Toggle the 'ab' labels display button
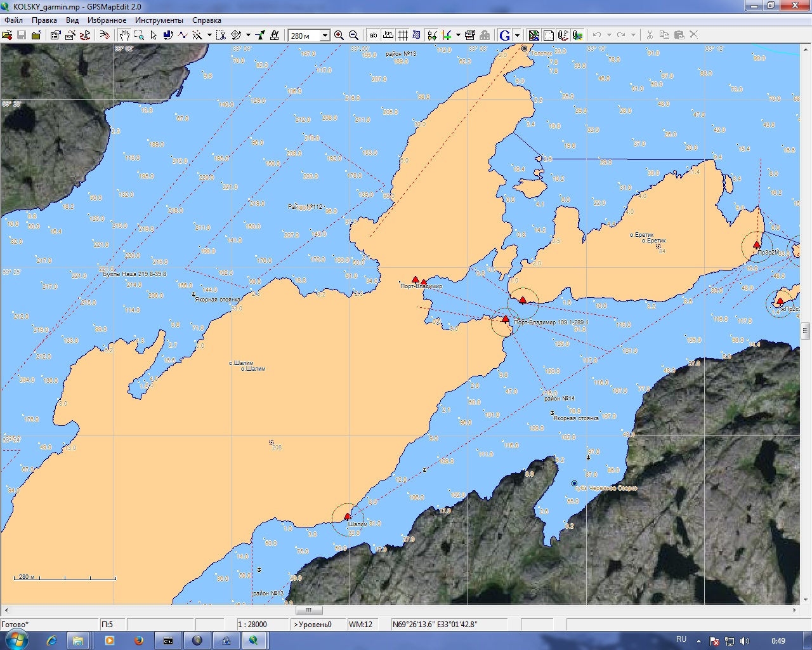Screen dimensions: 812x650 coord(373,36)
